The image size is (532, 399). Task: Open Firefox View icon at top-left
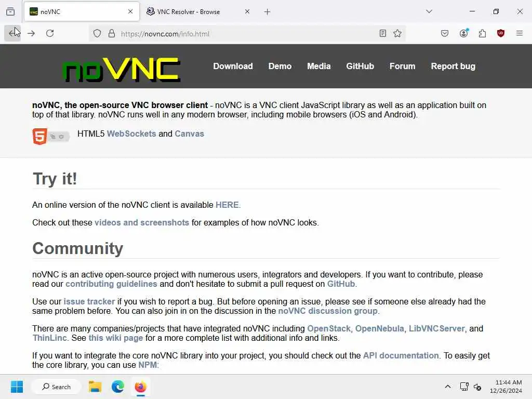10,11
